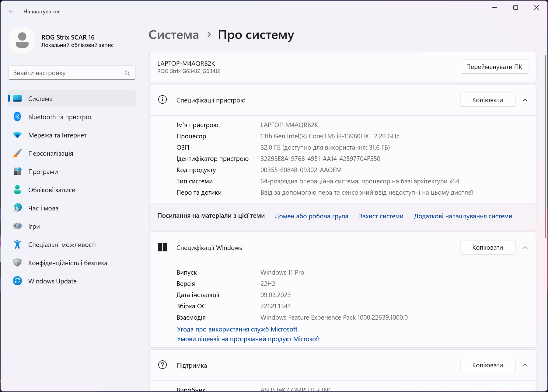Open Система in the sidebar
The height and width of the screenshot is (392, 548).
[72, 99]
